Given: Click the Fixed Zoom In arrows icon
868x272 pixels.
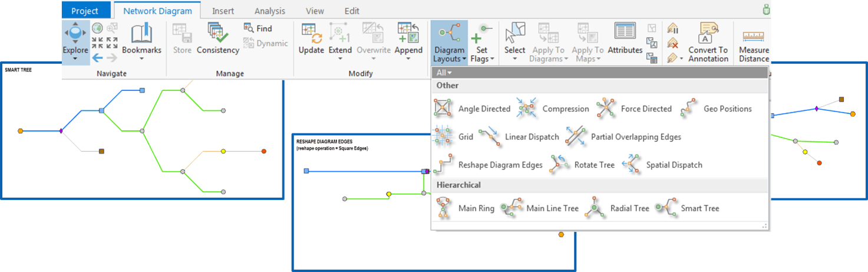Looking at the screenshot, I should (97, 42).
